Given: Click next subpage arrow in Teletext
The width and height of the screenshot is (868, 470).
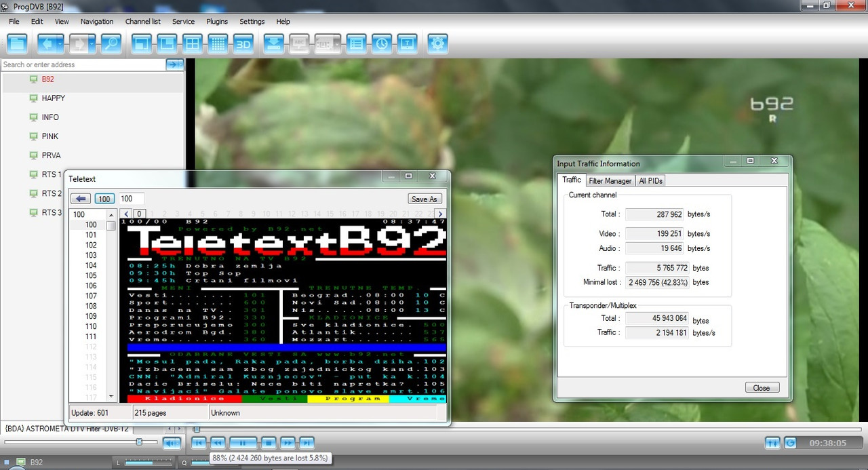Looking at the screenshot, I should coord(441,214).
